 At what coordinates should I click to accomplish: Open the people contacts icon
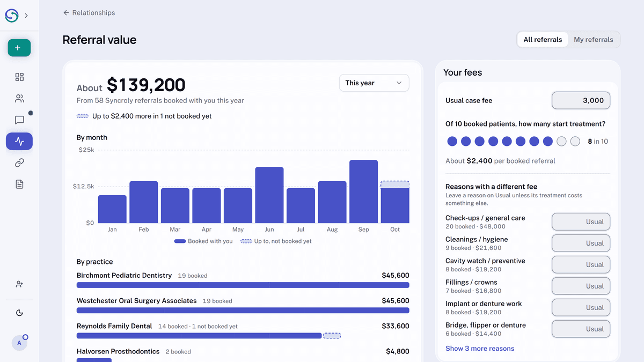(x=19, y=99)
